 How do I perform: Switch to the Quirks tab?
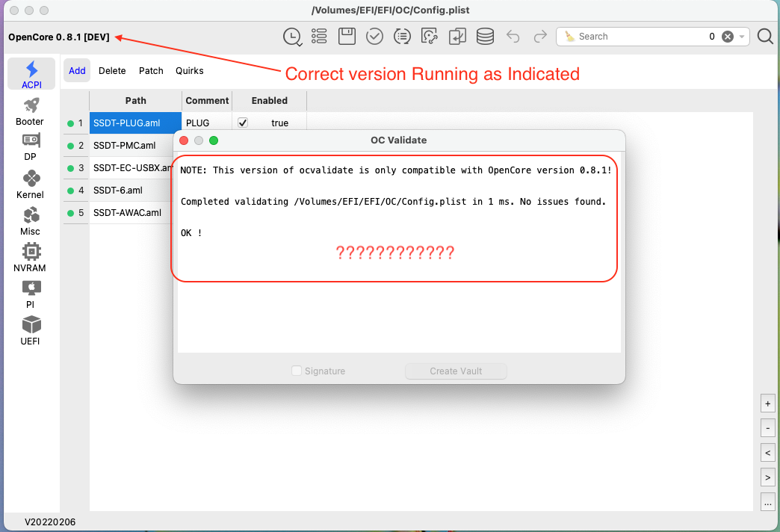(x=189, y=70)
